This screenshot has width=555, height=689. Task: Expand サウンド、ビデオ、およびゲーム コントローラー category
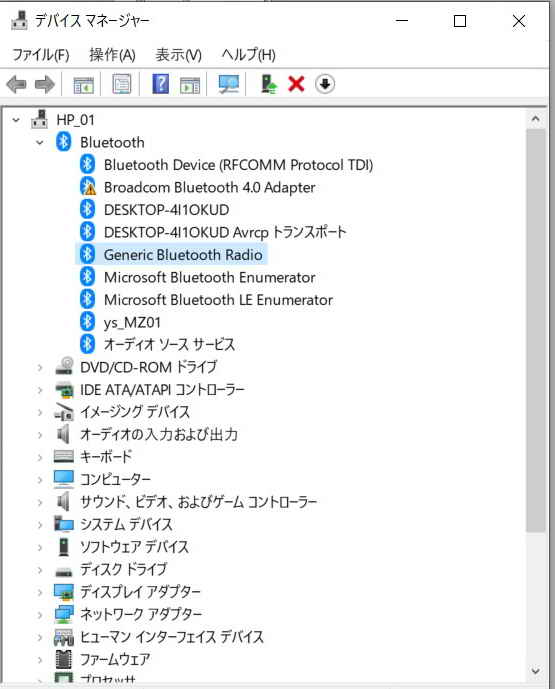point(40,502)
